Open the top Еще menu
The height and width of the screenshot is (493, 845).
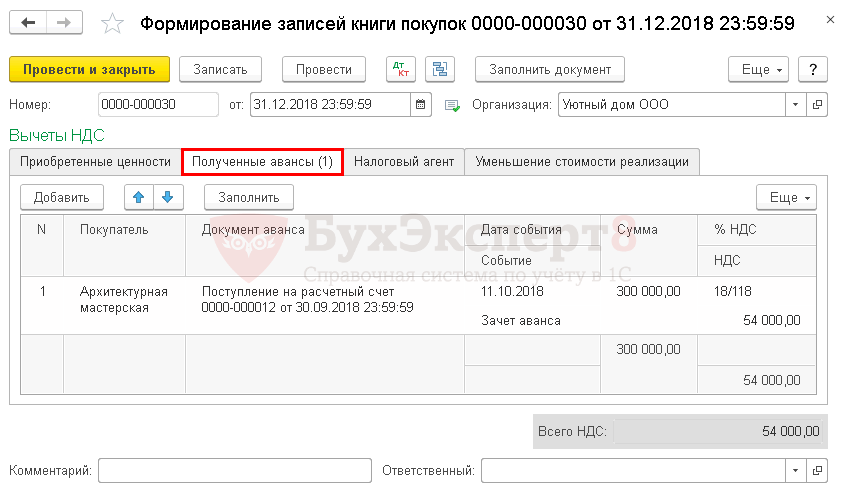(x=762, y=69)
